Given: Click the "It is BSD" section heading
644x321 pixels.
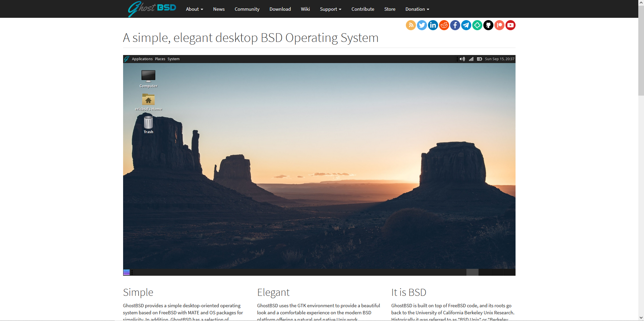Looking at the screenshot, I should [409, 292].
